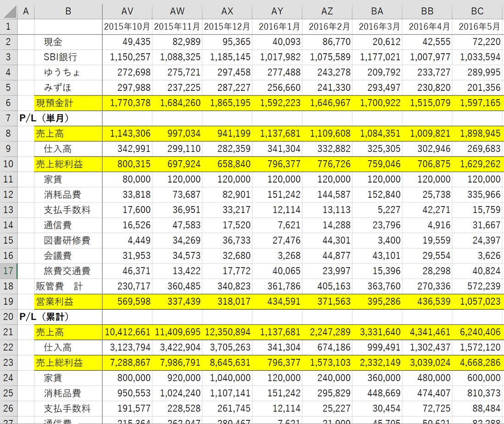Click the みずほ label cell
This screenshot has height=424, width=504.
tap(68, 87)
